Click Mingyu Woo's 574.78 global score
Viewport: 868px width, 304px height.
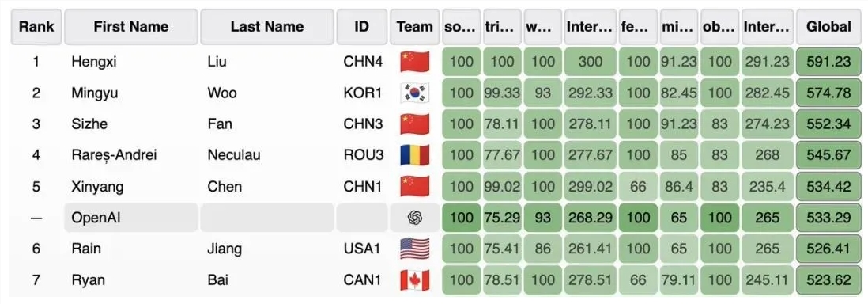click(x=828, y=93)
